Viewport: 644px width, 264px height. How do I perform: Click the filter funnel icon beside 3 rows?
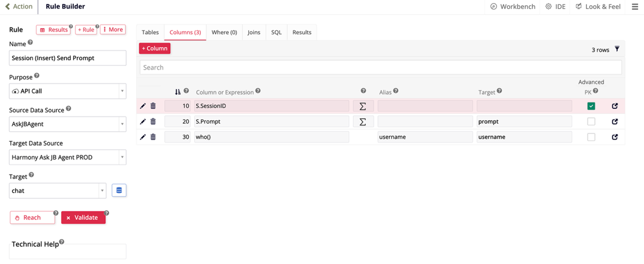click(x=617, y=49)
